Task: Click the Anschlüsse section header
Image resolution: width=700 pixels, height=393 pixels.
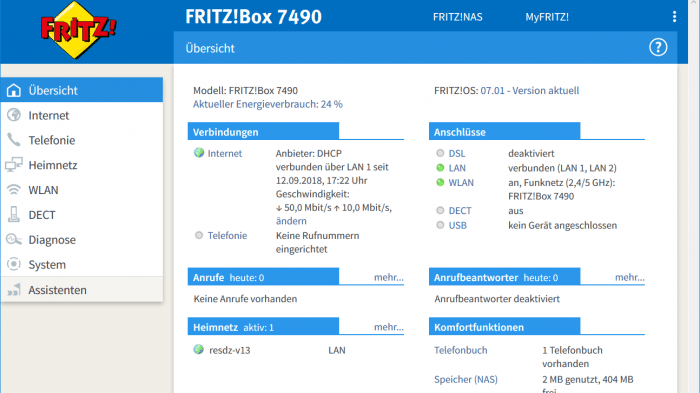Action: [504, 131]
